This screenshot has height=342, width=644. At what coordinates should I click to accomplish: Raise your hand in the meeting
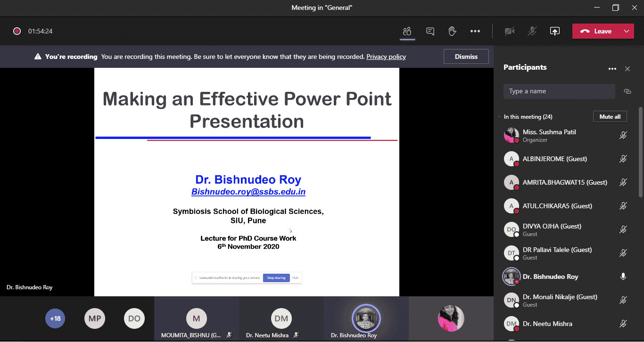click(452, 31)
